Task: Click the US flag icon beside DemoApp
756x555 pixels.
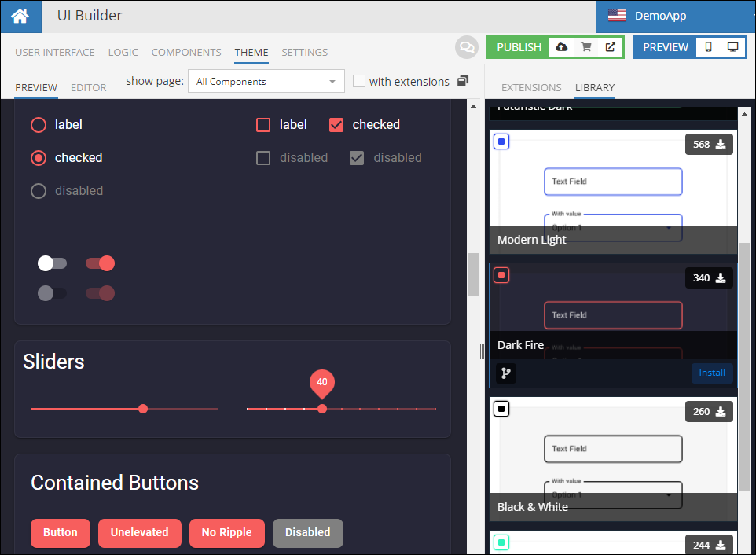Action: (617, 16)
